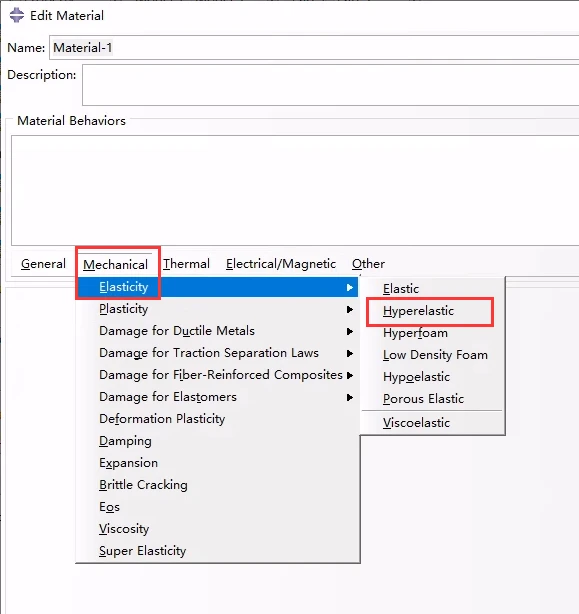Click into the material Name field
This screenshot has height=614, width=579.
click(314, 47)
